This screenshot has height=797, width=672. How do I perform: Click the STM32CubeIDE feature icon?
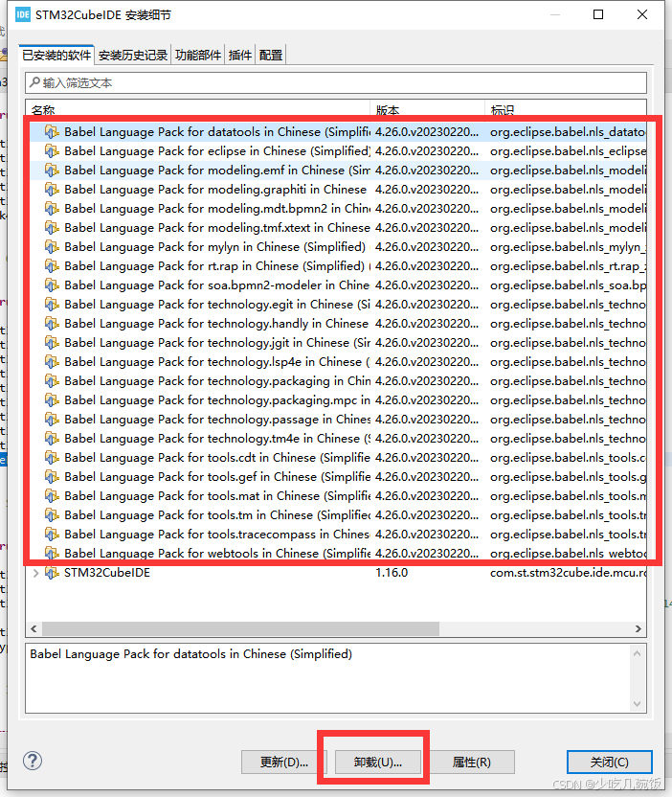coord(52,573)
